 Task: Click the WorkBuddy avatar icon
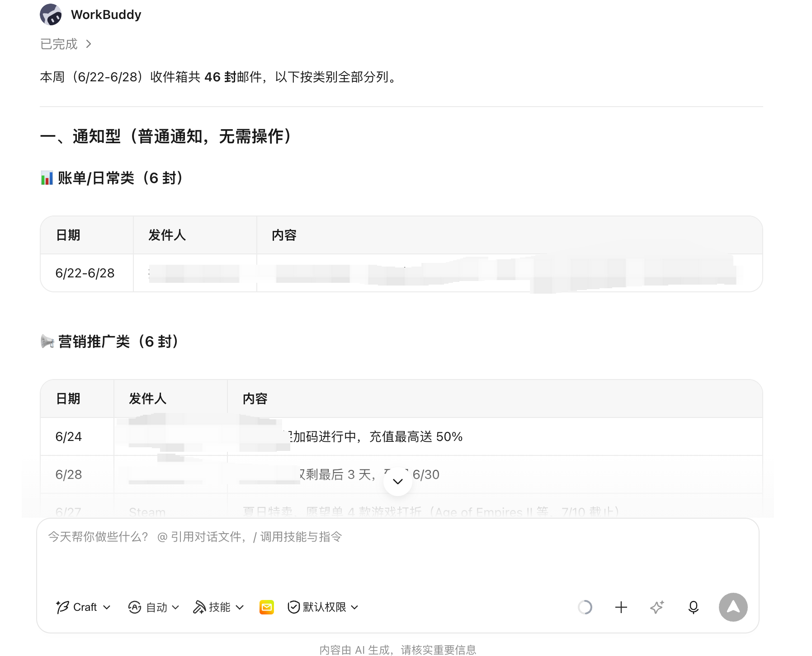[51, 14]
